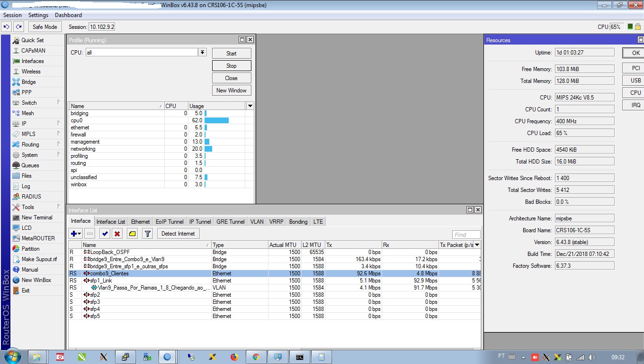This screenshot has width=644, height=364.
Task: Click the cpu0 usage bar
Action: tap(216, 120)
